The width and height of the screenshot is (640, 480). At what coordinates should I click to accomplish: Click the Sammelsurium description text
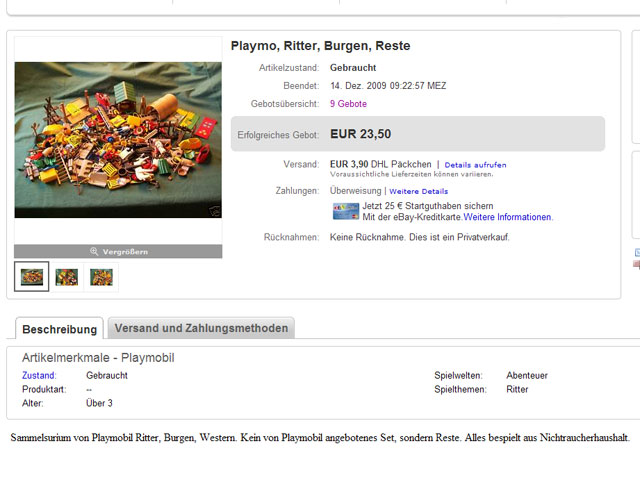(319, 438)
